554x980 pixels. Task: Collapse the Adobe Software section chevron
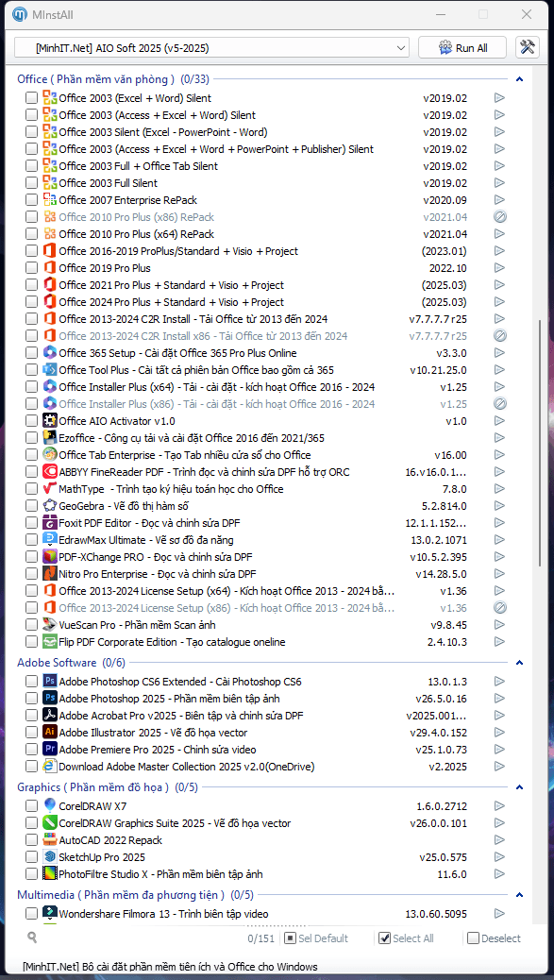pyautogui.click(x=519, y=663)
